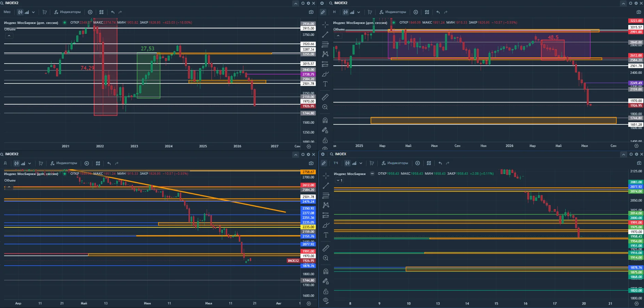The height and width of the screenshot is (308, 644).
Task: Open layout grid icon in top-left chart
Action: click(101, 12)
